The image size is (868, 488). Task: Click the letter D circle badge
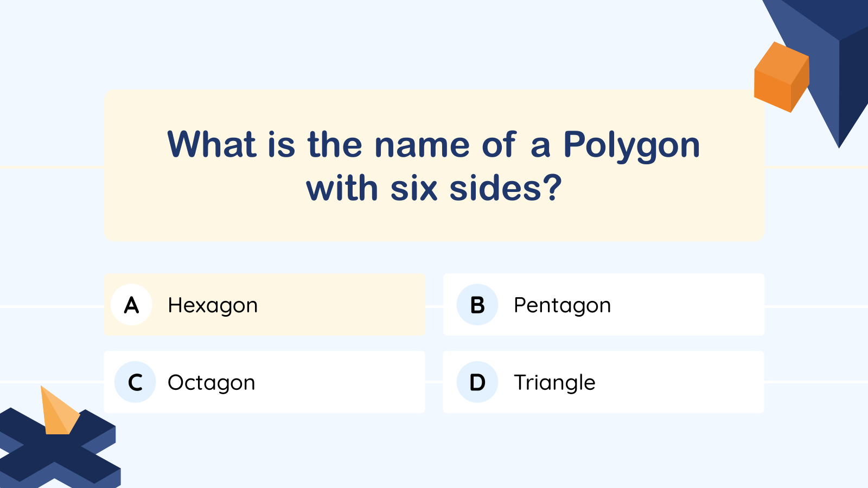coord(477,382)
